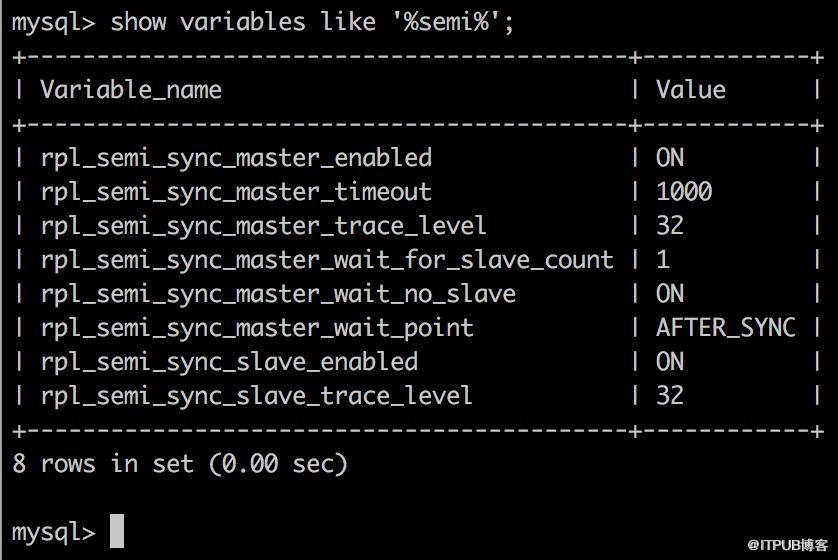Click the Value column header
Screen dimensions: 838x560
click(x=690, y=89)
